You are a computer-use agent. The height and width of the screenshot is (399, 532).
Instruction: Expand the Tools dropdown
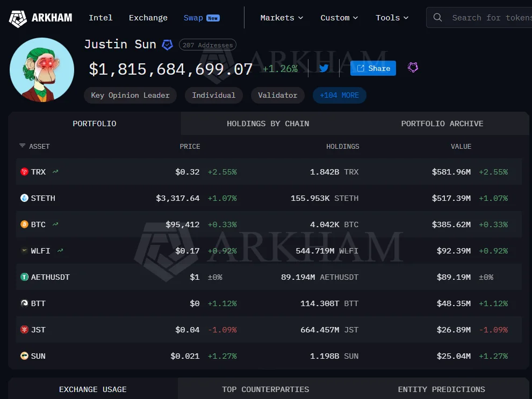(x=392, y=17)
